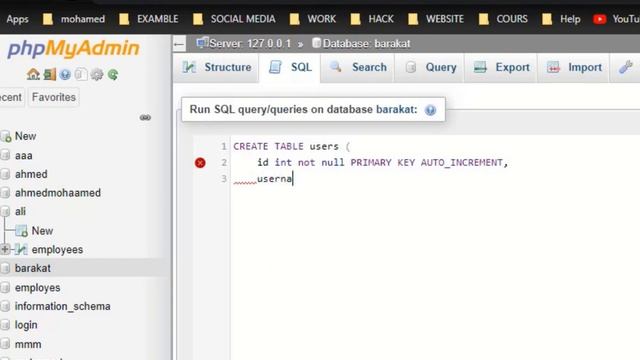Viewport: 640px width, 360px height.
Task: Click the phpMyAdmin logo
Action: (73, 49)
